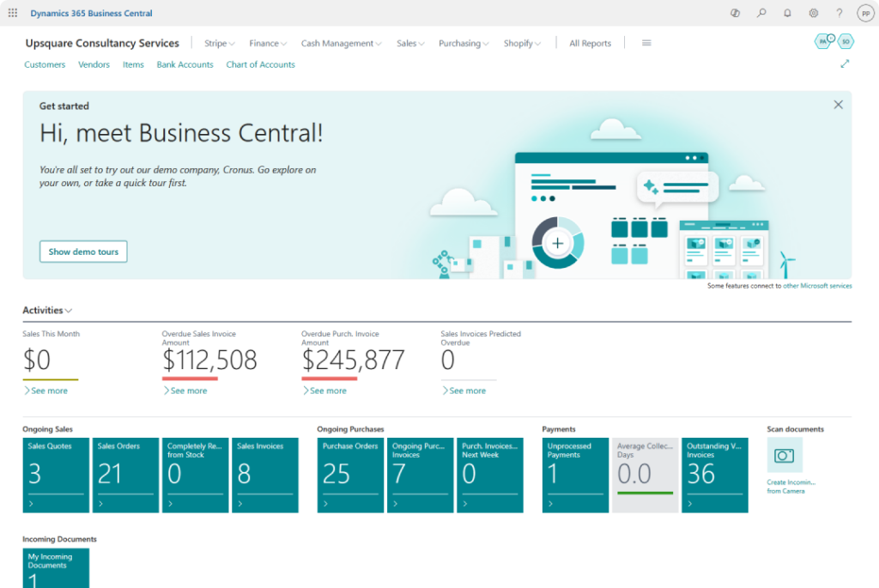Screen dimensions: 879x588
Task: See more under Overdue Sales Invoice Amount
Action: click(x=185, y=391)
